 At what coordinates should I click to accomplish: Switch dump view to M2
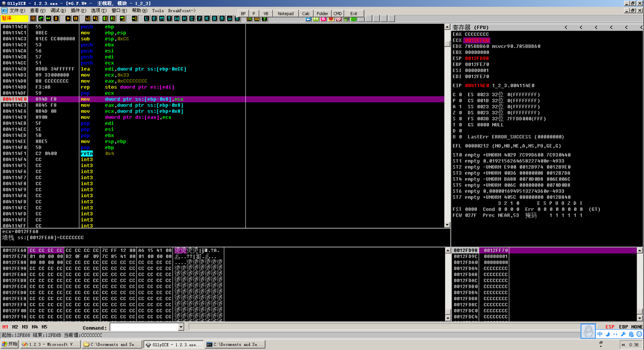(15, 327)
